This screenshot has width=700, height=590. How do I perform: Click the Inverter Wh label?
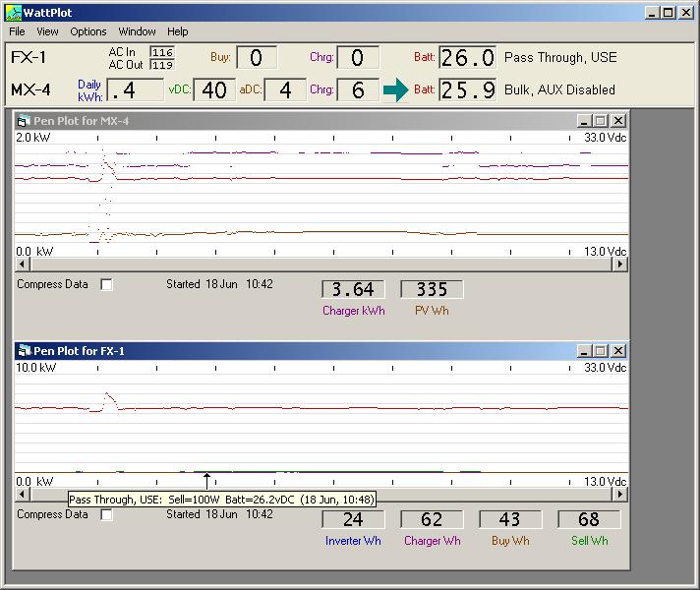pyautogui.click(x=353, y=541)
